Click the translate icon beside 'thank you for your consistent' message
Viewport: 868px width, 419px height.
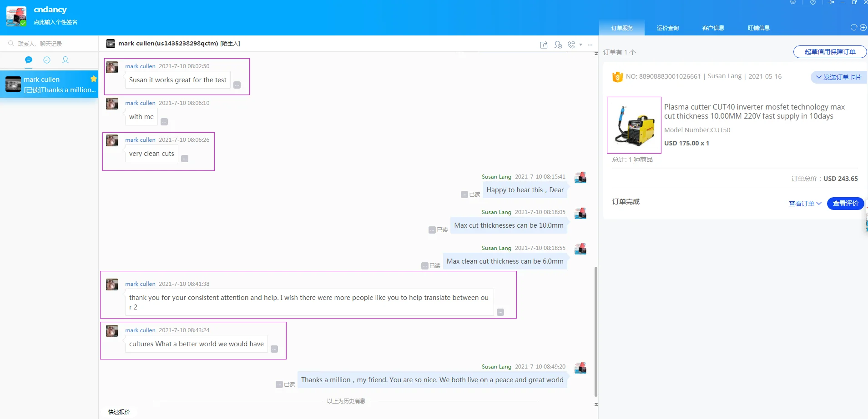point(500,312)
